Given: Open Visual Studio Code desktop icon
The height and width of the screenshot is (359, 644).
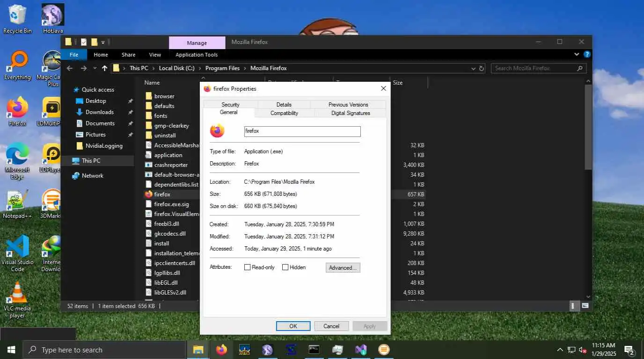Looking at the screenshot, I should point(17,253).
